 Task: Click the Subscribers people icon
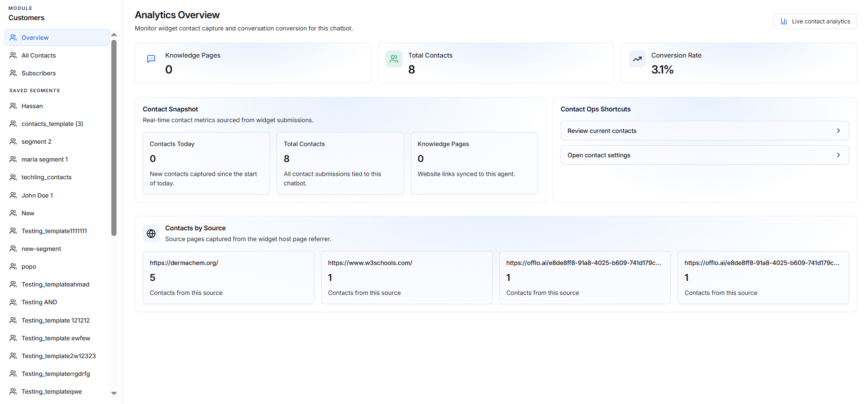tap(13, 73)
